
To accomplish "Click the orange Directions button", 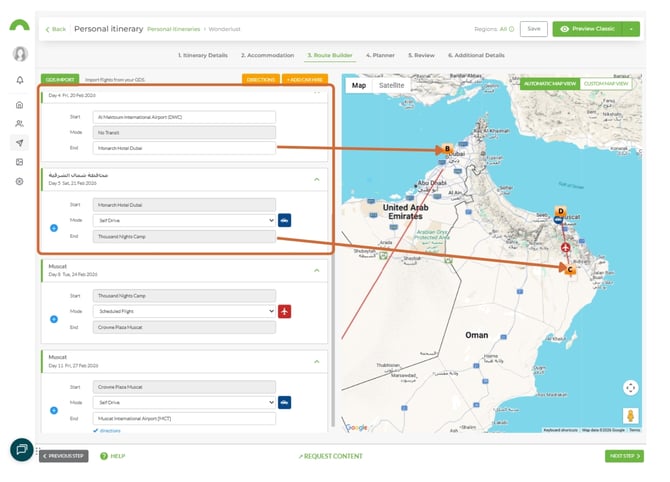I will 261,79.
